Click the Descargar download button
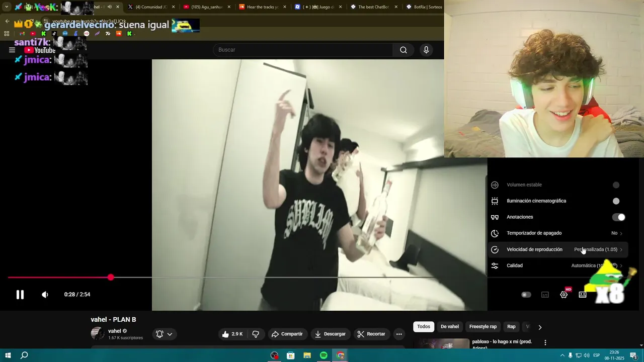Image resolution: width=644 pixels, height=362 pixels. 330,334
